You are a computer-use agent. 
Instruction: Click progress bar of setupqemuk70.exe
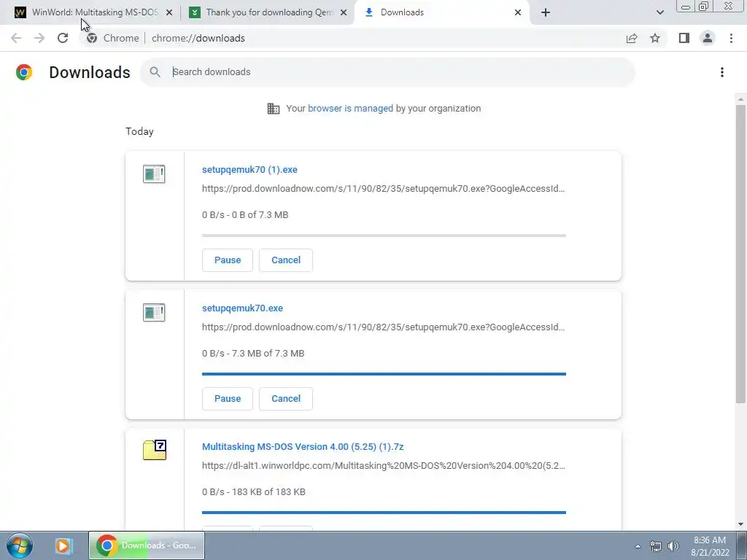(x=384, y=374)
